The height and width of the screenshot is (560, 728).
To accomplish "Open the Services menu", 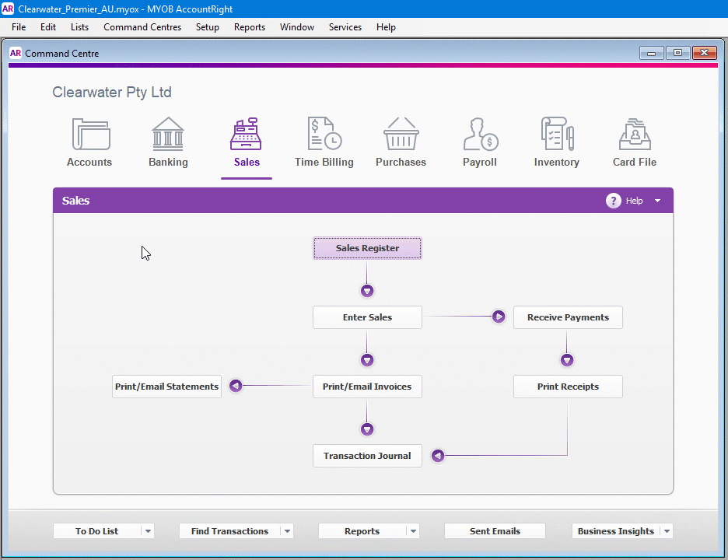I will point(345,27).
